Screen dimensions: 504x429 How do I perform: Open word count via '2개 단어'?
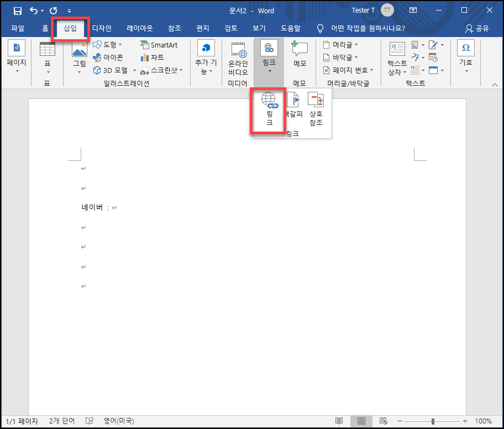(x=62, y=421)
